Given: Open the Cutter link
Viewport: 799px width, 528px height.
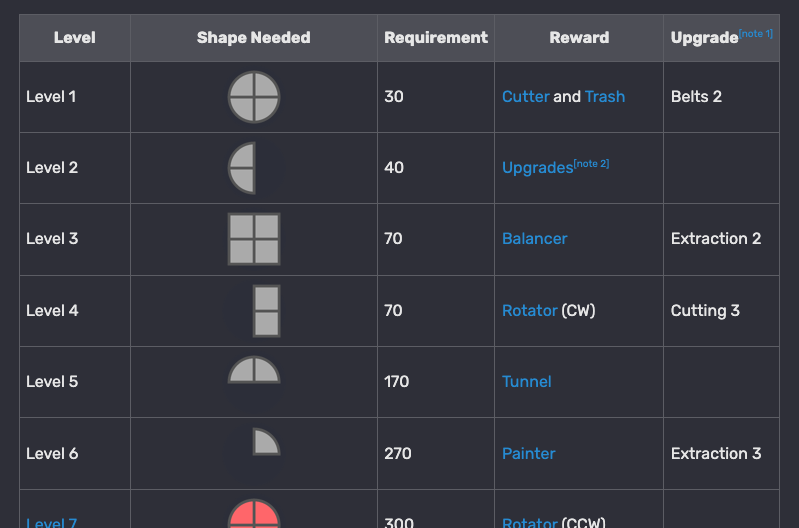Looking at the screenshot, I should coord(525,97).
